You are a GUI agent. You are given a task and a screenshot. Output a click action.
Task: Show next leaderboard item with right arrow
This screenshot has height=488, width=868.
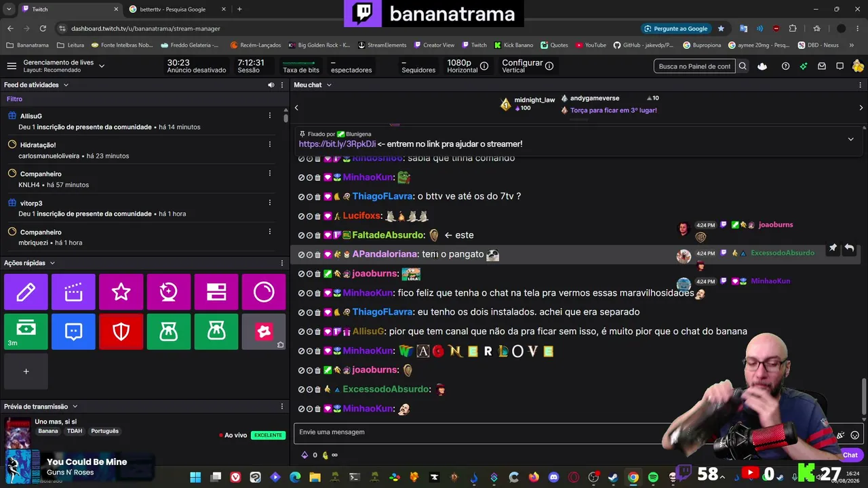coord(861,107)
